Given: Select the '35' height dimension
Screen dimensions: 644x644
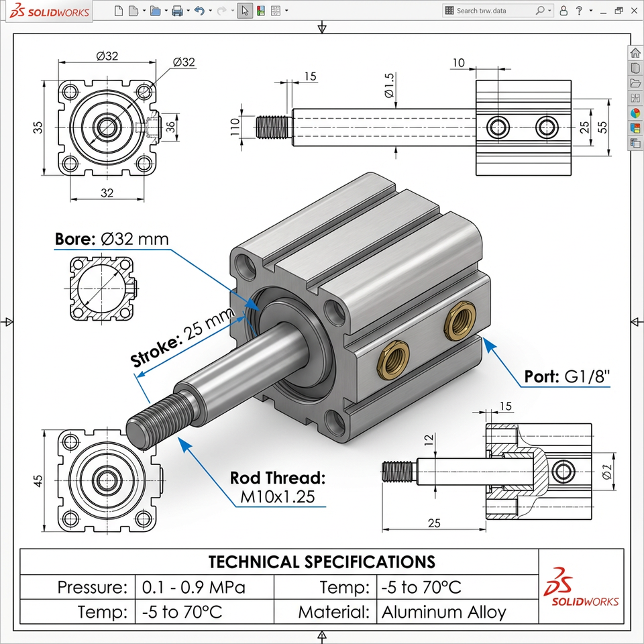Looking at the screenshot, I should point(38,127).
